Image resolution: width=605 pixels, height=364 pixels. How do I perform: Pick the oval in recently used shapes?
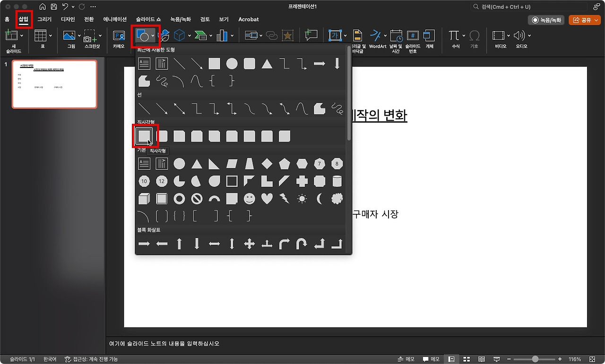232,63
